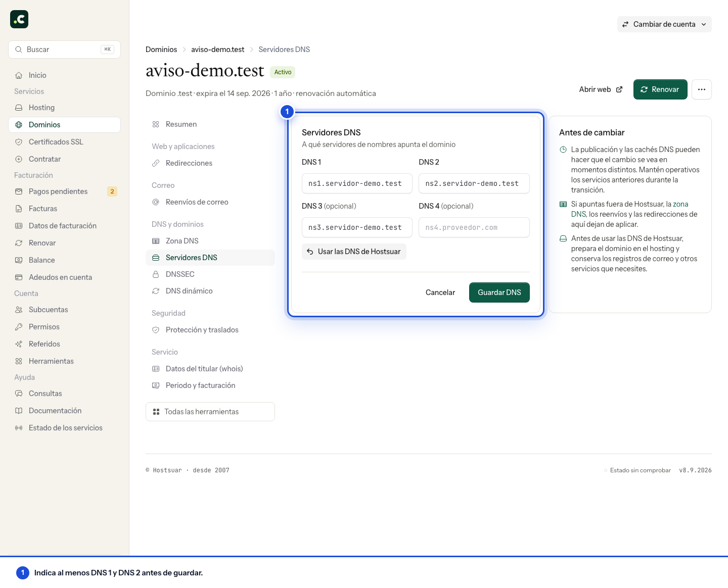Screen dimensions: 728x588
Task: Open the Hosting sidebar item
Action: point(64,108)
